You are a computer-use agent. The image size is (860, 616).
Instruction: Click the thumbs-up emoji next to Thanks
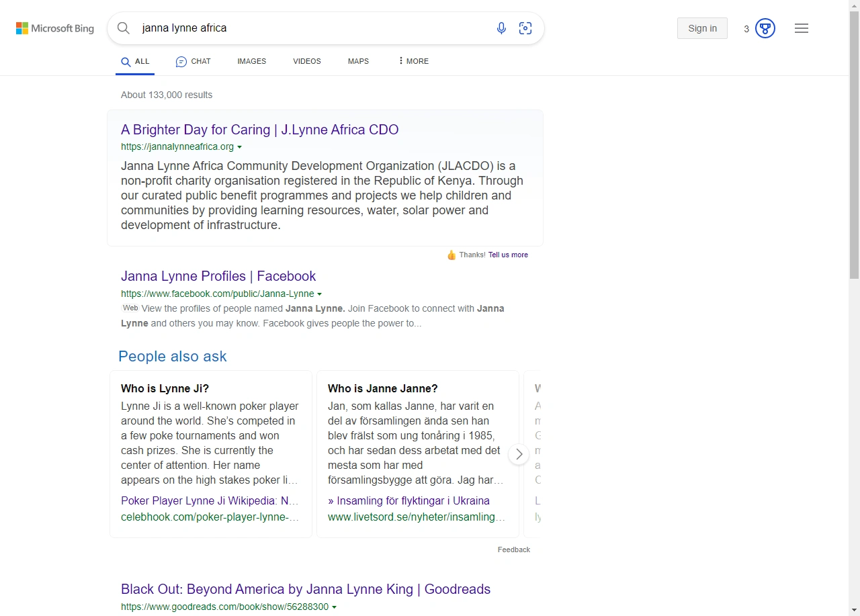coord(451,255)
